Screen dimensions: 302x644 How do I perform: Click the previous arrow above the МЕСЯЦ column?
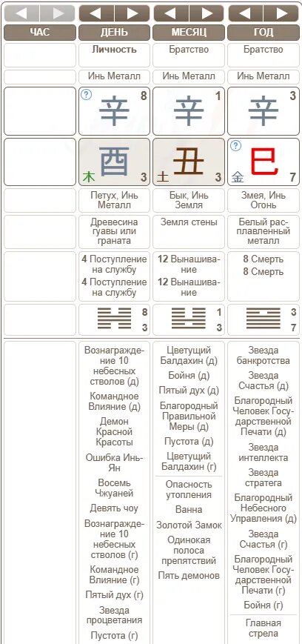(171, 13)
